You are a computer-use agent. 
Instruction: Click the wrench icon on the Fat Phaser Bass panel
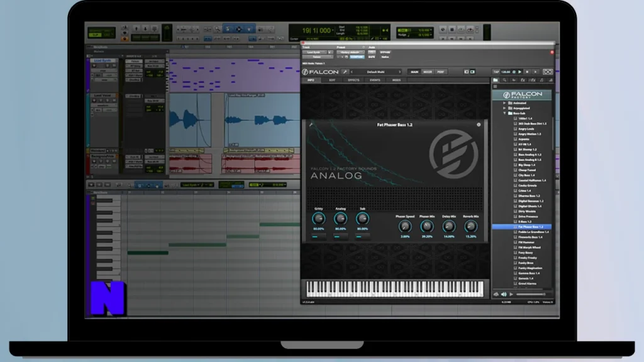[x=311, y=124]
